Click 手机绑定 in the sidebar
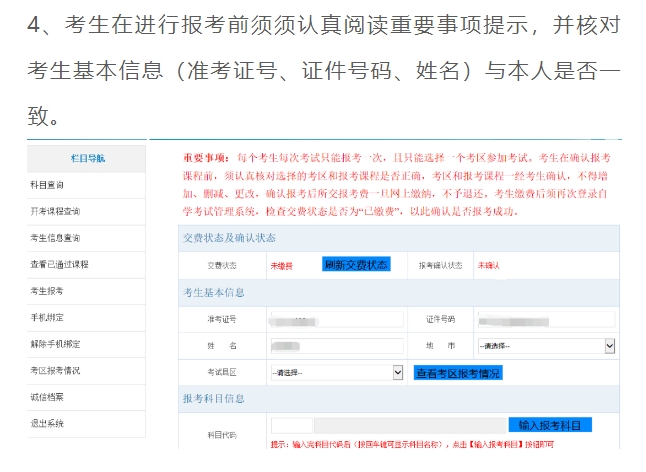Screen dimensions: 646x472 48,317
